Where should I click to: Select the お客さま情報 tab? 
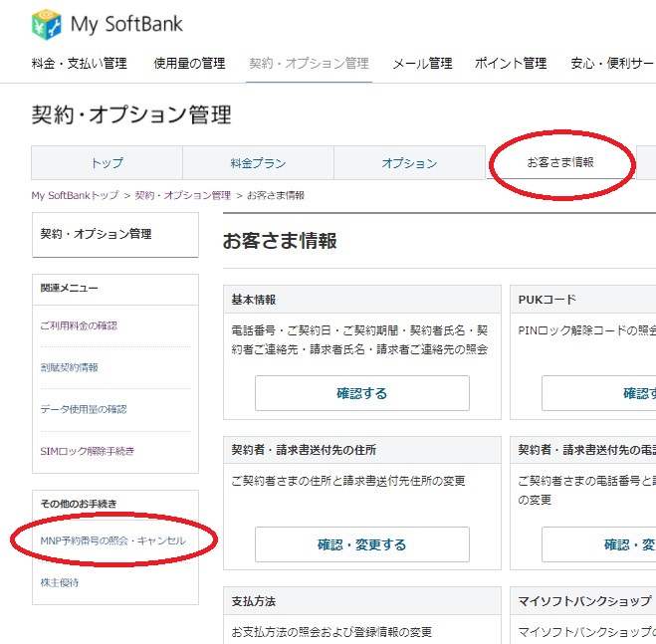point(560,162)
